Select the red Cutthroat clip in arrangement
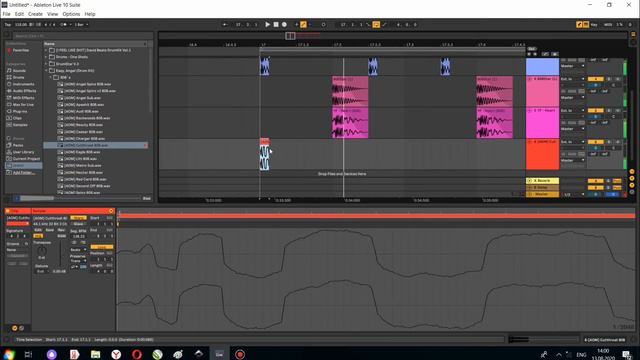The height and width of the screenshot is (360, 640). coord(264,154)
